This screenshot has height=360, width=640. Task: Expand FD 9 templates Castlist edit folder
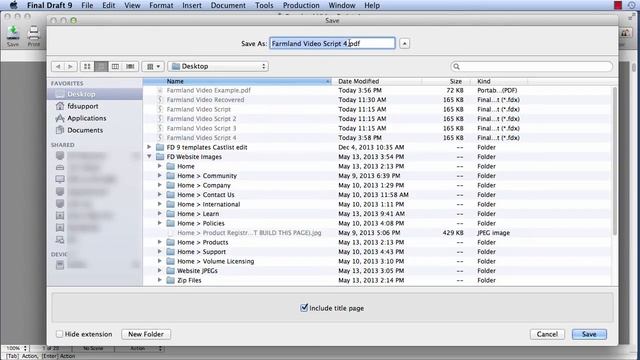point(149,147)
